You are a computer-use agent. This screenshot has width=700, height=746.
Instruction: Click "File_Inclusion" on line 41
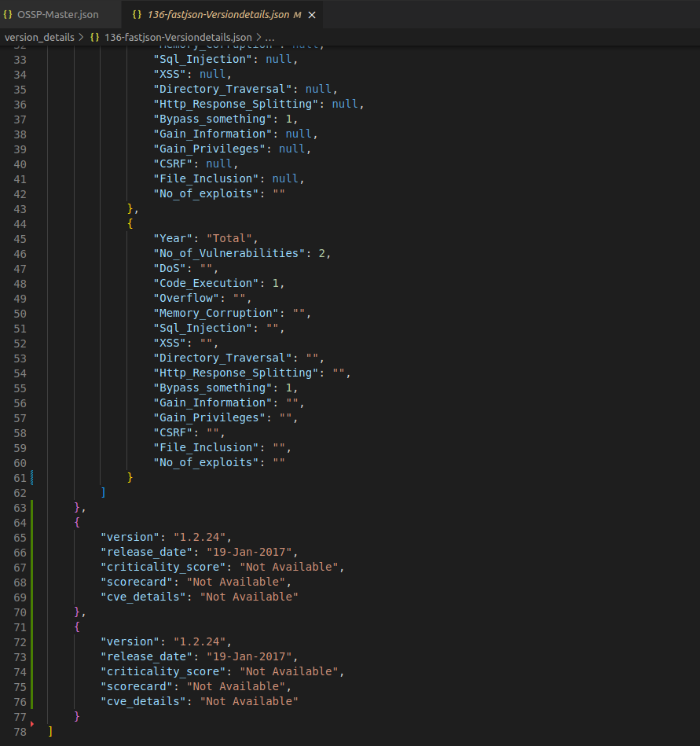pyautogui.click(x=206, y=178)
